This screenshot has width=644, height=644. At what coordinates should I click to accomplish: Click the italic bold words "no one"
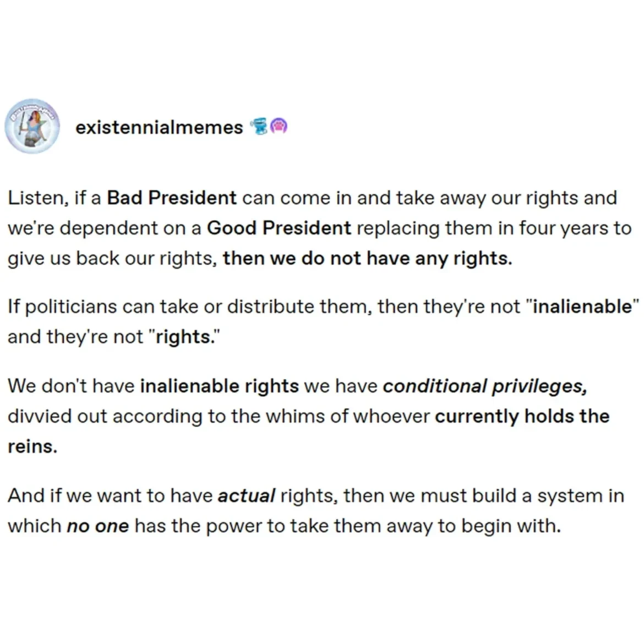[x=97, y=526]
